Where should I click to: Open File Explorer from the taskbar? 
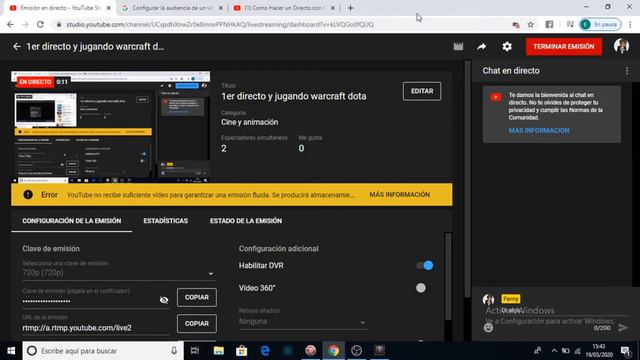pyautogui.click(x=219, y=351)
